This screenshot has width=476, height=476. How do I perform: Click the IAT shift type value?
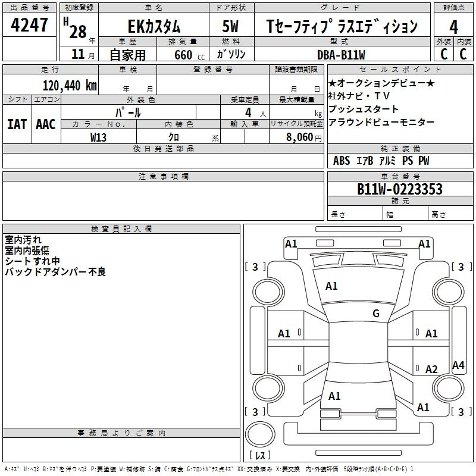click(18, 124)
